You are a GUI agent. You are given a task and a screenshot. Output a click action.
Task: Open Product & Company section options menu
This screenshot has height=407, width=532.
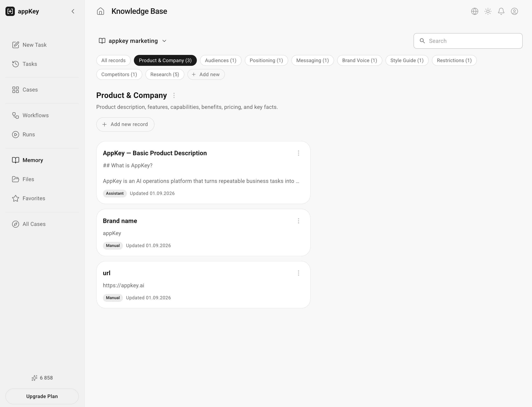(x=174, y=95)
